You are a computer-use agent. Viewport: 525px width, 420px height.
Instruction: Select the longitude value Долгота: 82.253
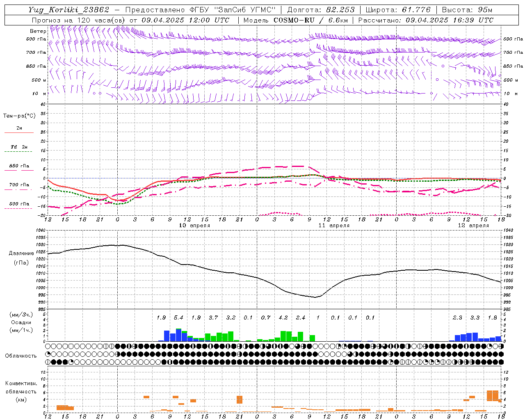[321, 10]
